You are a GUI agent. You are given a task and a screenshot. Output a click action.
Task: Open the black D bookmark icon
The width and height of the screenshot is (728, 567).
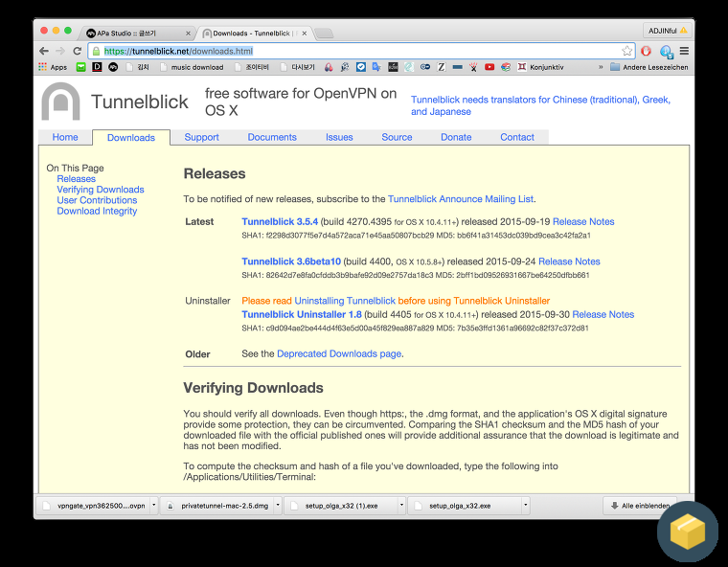tap(97, 67)
